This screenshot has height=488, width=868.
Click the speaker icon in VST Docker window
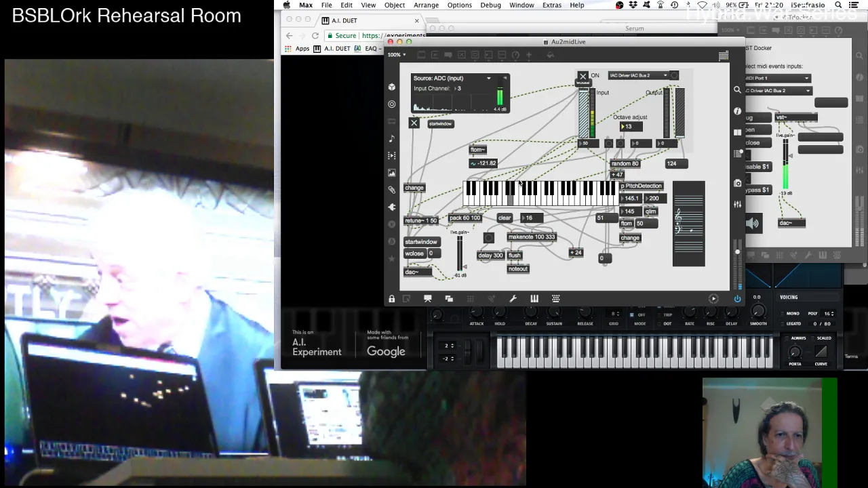[753, 223]
